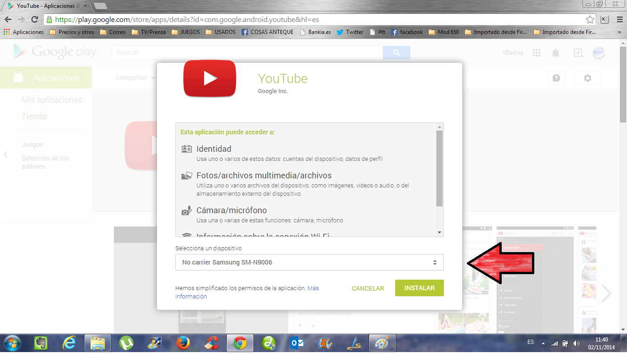Click the Fotos/archivos multimedia permission icon
627x364 pixels.
click(186, 176)
